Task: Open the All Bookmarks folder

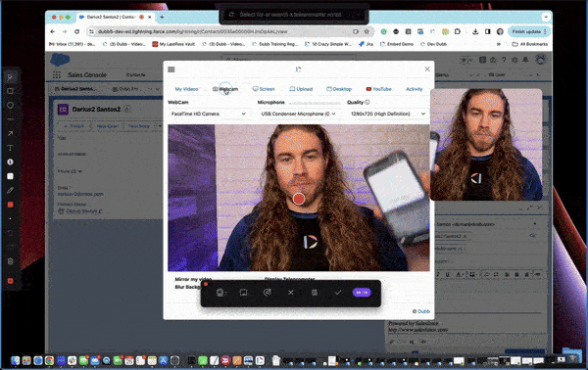Action: tap(530, 44)
